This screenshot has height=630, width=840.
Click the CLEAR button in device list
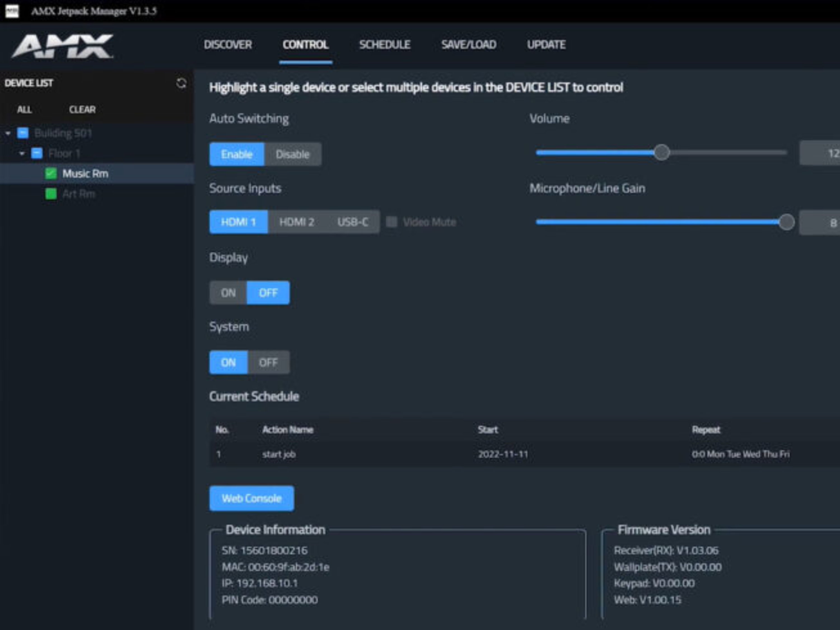pyautogui.click(x=82, y=110)
